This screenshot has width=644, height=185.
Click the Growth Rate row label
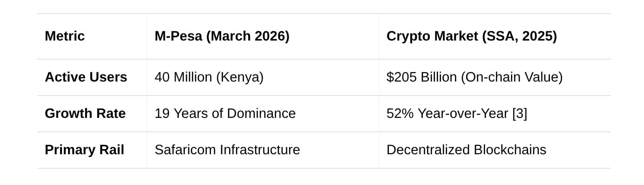[85, 114]
